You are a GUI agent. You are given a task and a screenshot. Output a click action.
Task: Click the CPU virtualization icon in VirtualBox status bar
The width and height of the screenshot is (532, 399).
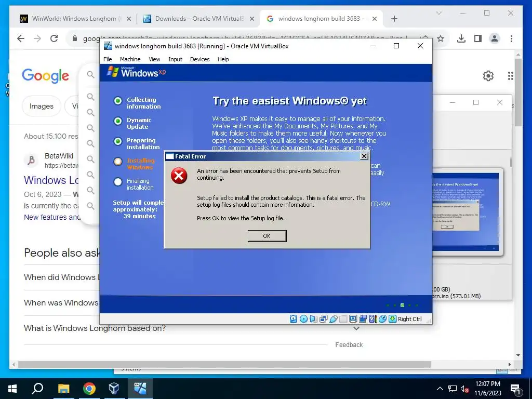click(373, 319)
